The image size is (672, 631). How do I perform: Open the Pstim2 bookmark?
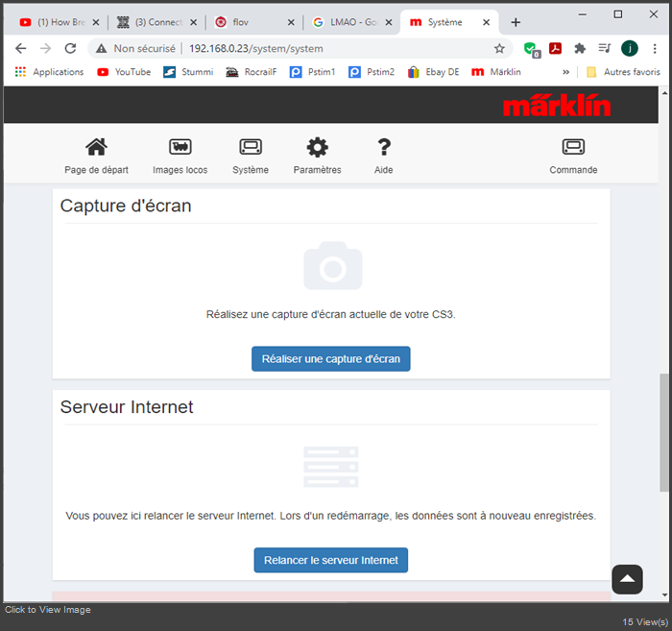pos(372,72)
